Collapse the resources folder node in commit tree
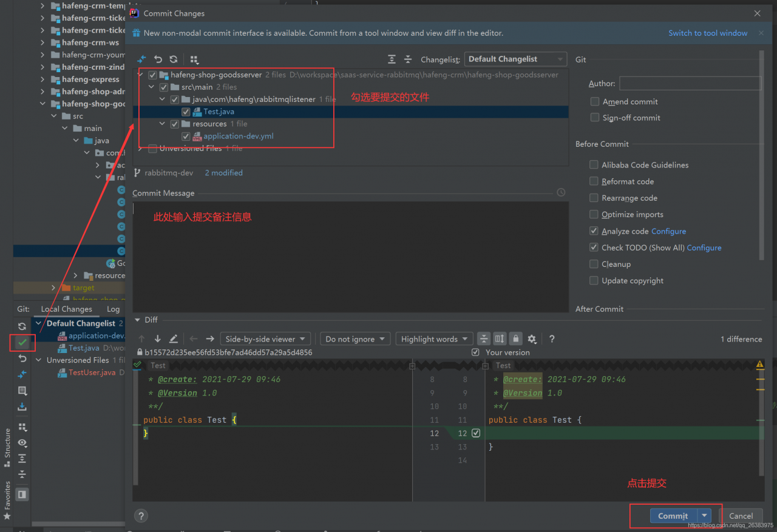This screenshot has height=532, width=777. coord(163,124)
